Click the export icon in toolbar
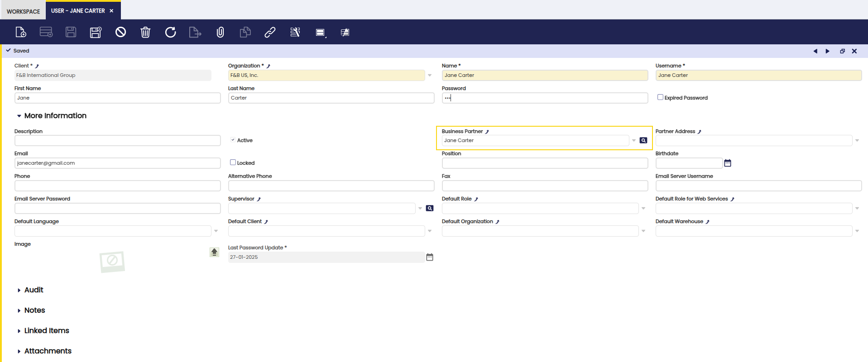The height and width of the screenshot is (362, 868). click(195, 32)
